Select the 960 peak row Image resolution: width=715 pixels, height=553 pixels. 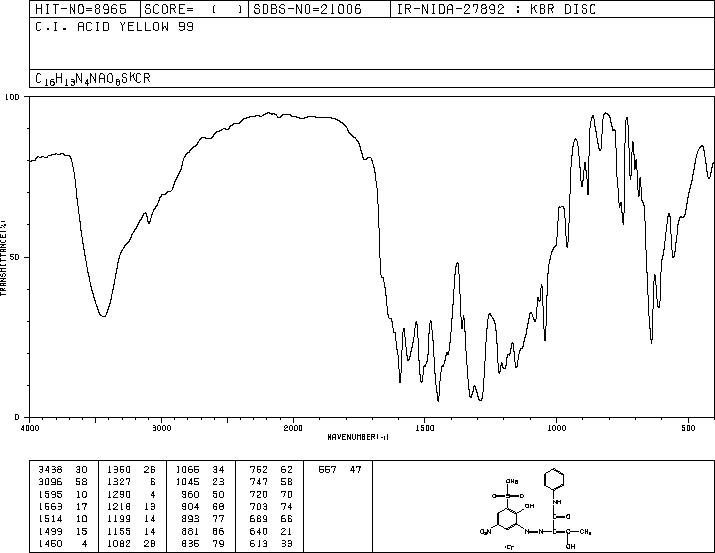click(x=203, y=494)
